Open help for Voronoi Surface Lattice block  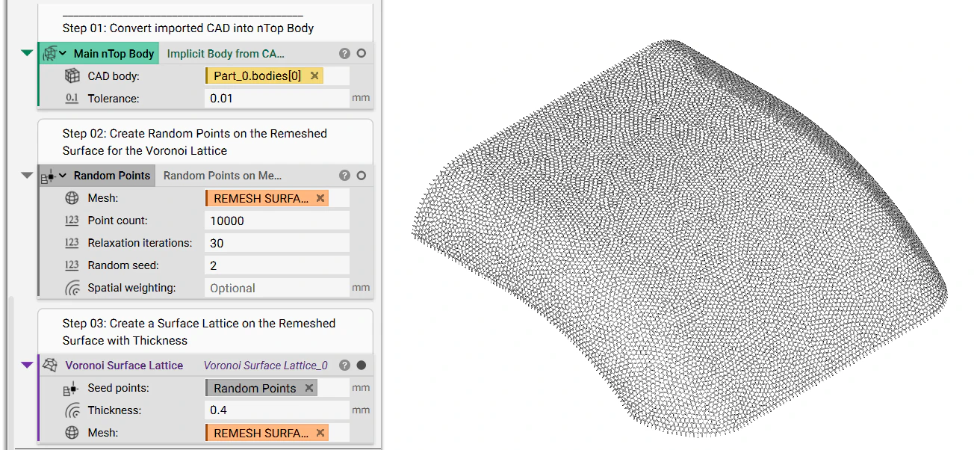[x=344, y=366]
